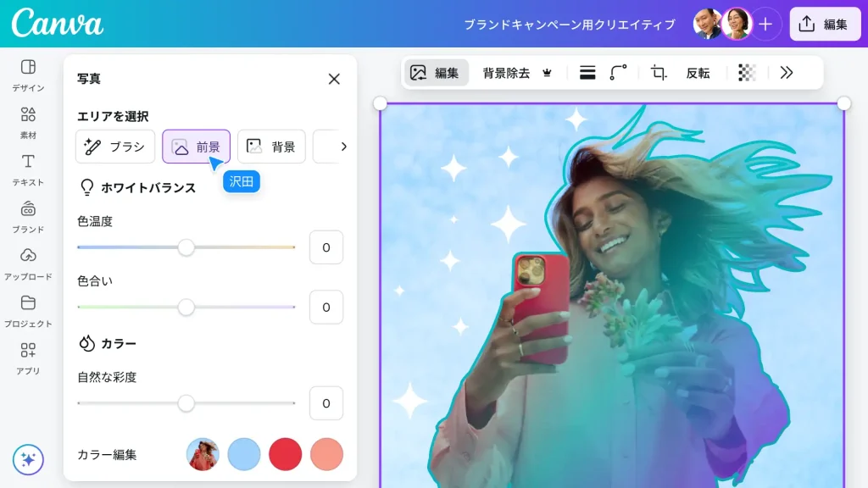Open the transparency checkerboard tool
Image resolution: width=868 pixels, height=488 pixels.
point(747,73)
